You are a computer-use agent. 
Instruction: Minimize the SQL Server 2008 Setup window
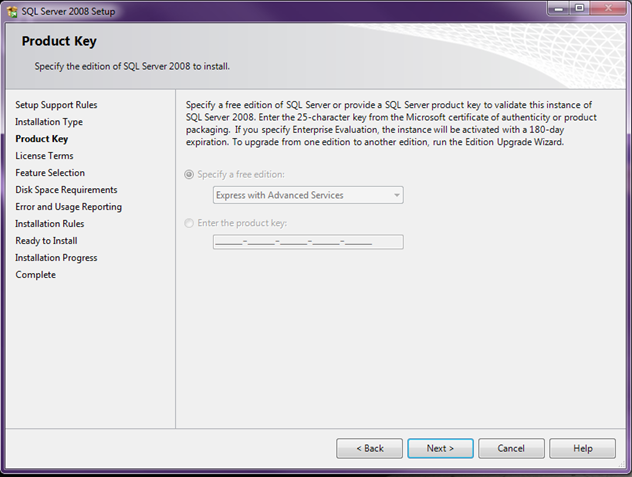[559, 8]
